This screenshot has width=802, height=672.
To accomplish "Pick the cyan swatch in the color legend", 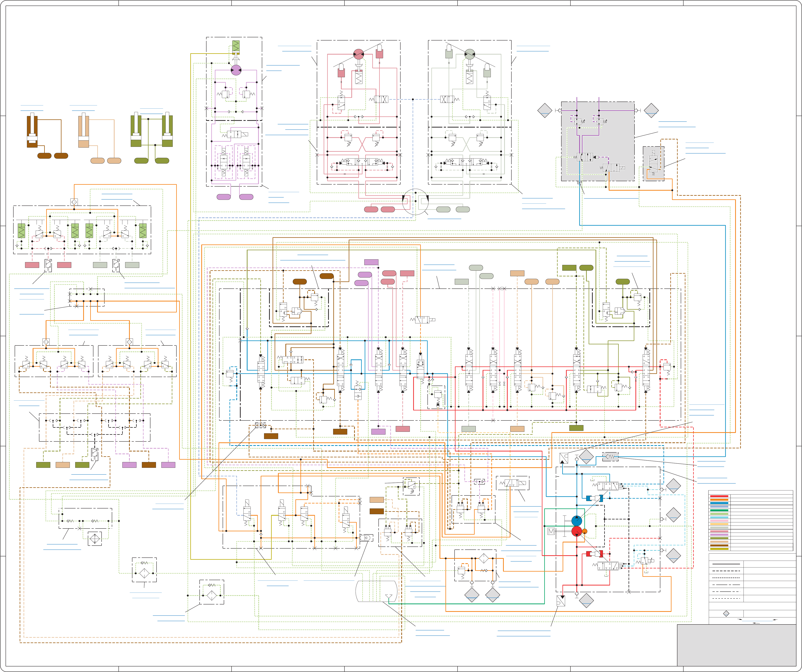I will coord(719,517).
